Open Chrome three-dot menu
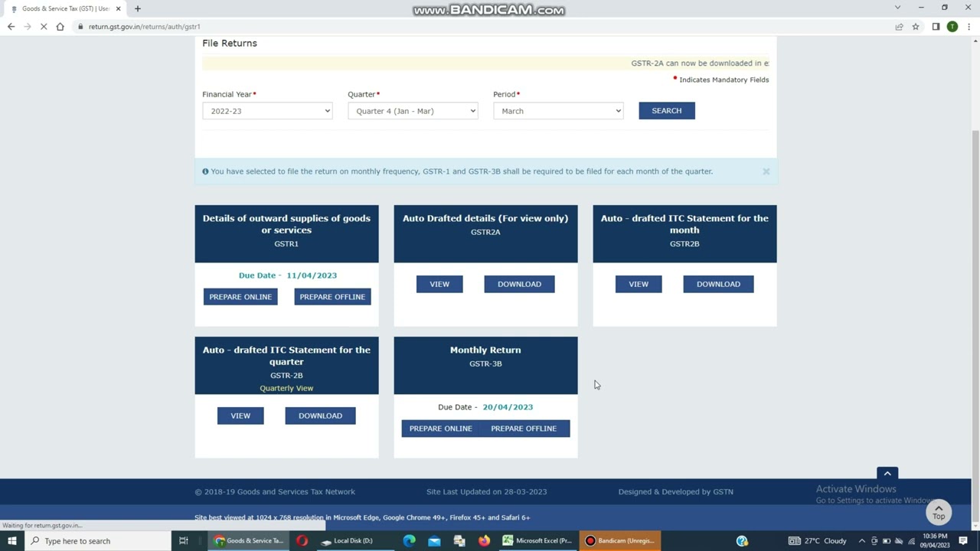This screenshot has height=551, width=980. (968, 27)
